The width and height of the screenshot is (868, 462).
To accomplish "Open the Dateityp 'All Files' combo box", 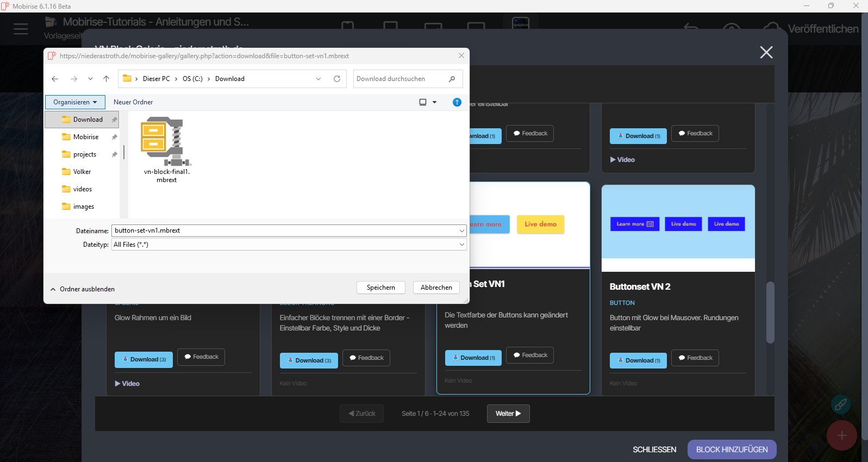I will (289, 245).
